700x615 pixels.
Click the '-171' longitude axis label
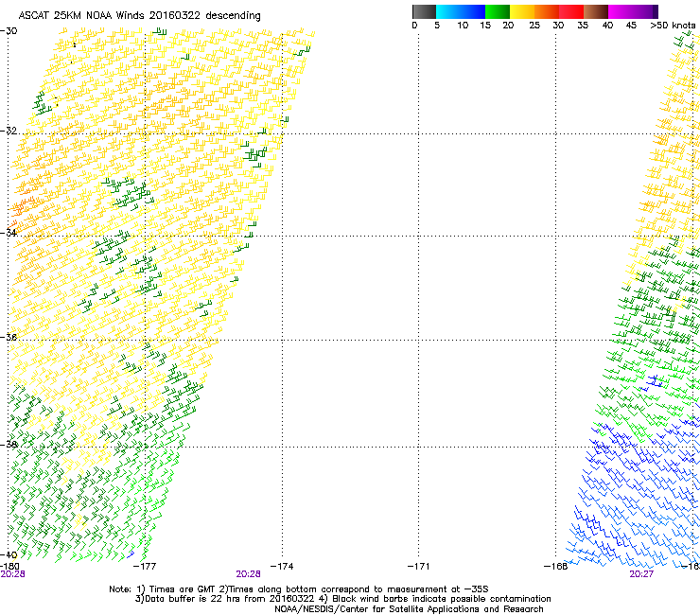pos(419,567)
